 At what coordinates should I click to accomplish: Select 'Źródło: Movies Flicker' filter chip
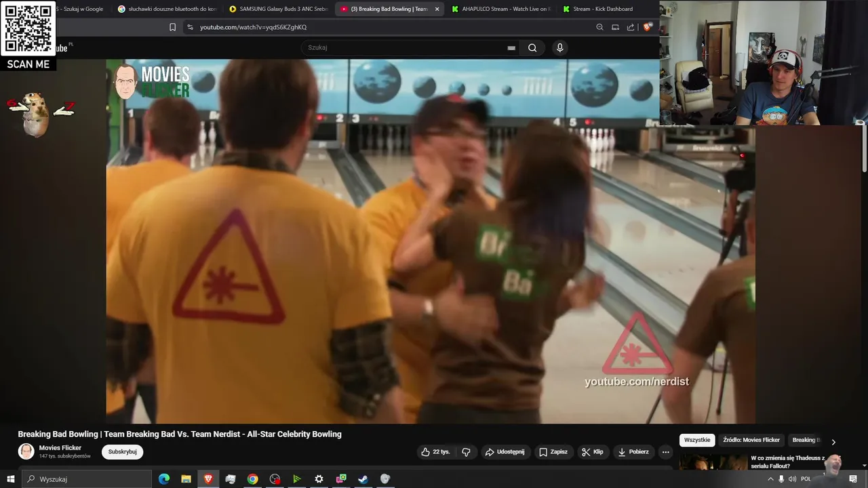[x=751, y=440]
